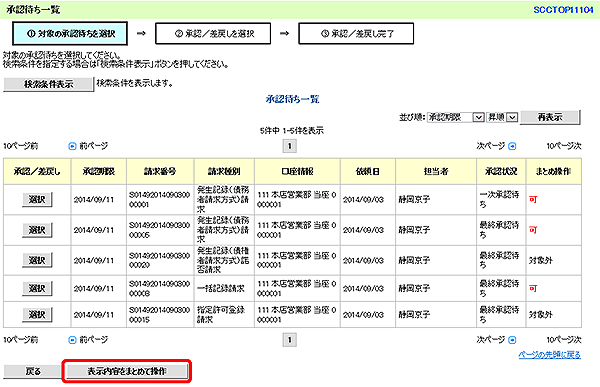Click the bottom 10ページ次 link
This screenshot has height=387, width=600.
(564, 340)
